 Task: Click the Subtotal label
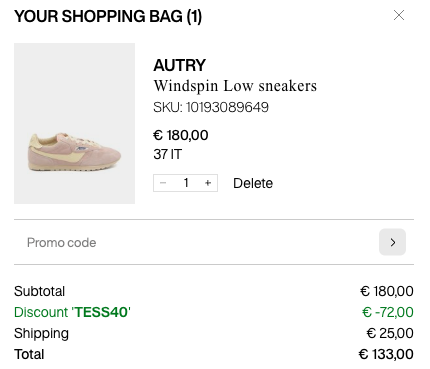point(39,291)
